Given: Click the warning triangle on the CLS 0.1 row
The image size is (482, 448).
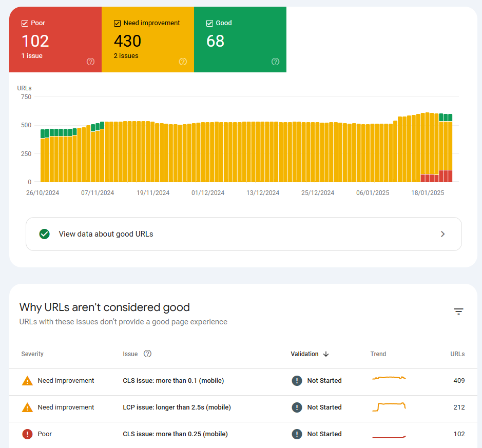Looking at the screenshot, I should click(x=27, y=380).
